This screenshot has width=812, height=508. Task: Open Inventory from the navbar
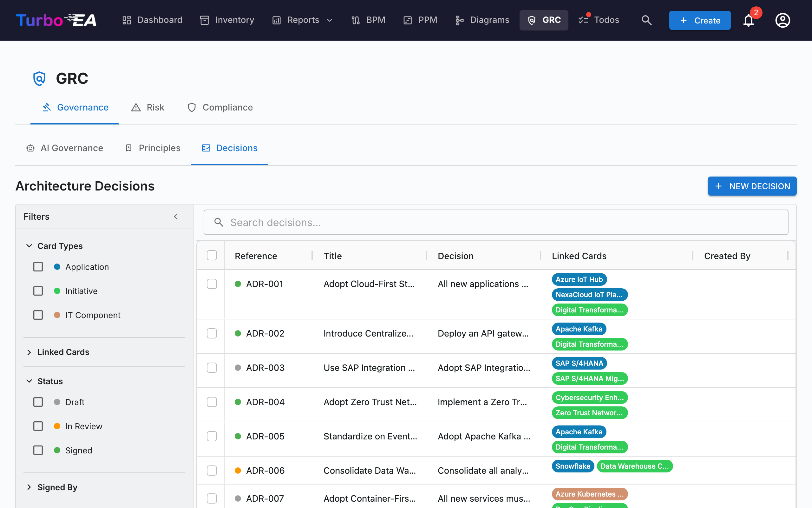227,20
